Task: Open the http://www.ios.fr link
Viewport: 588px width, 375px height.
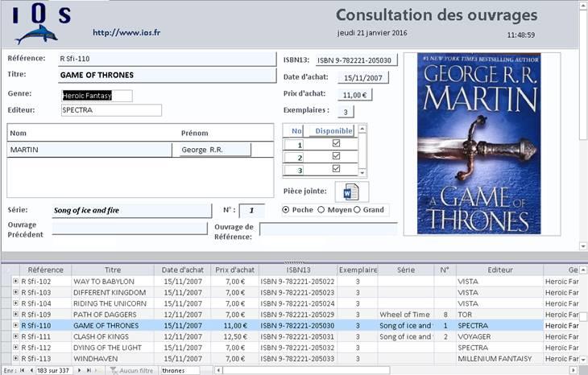Action: [126, 33]
